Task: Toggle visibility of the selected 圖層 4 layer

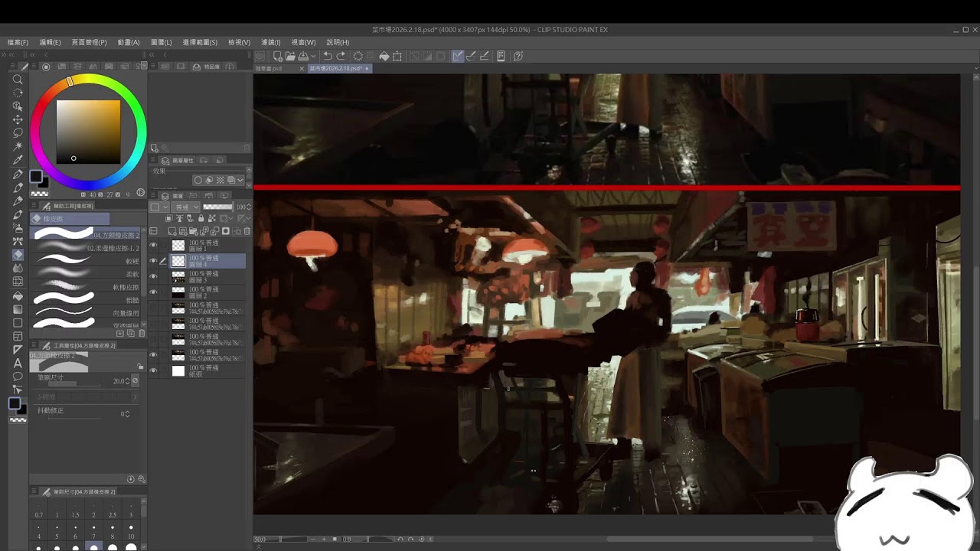Action: [153, 261]
